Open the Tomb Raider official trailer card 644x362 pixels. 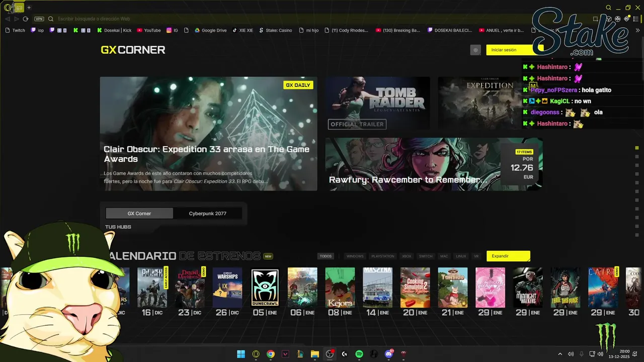point(377,103)
